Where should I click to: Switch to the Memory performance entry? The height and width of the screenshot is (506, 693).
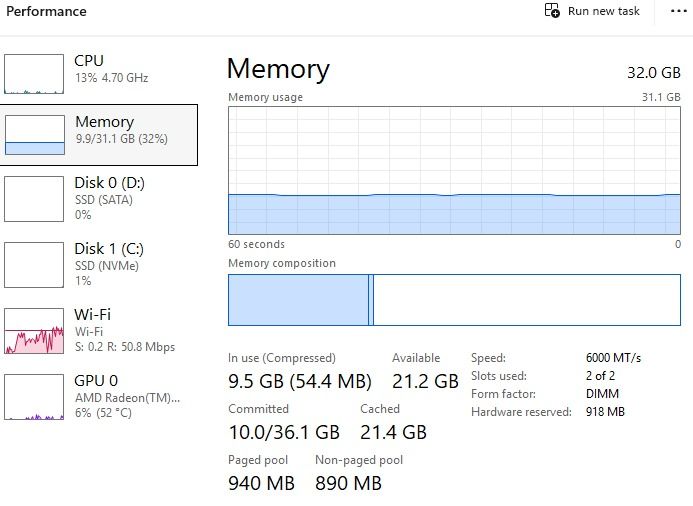pyautogui.click(x=99, y=135)
